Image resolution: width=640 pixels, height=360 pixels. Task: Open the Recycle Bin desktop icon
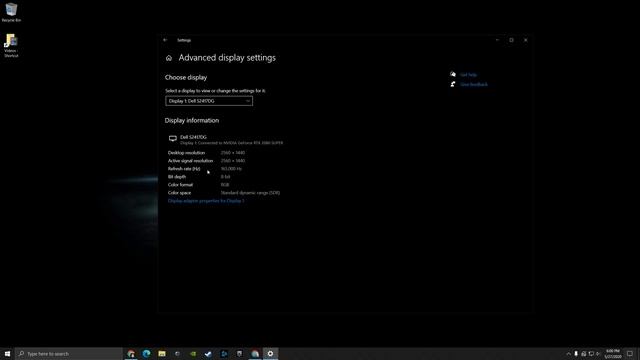11,12
